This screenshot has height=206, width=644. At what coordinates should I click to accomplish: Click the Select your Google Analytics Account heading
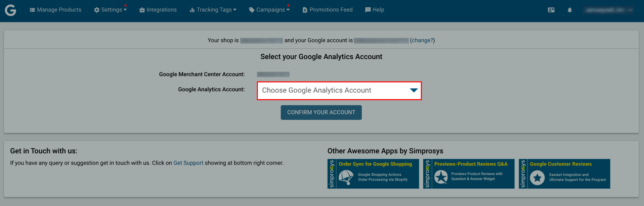321,57
